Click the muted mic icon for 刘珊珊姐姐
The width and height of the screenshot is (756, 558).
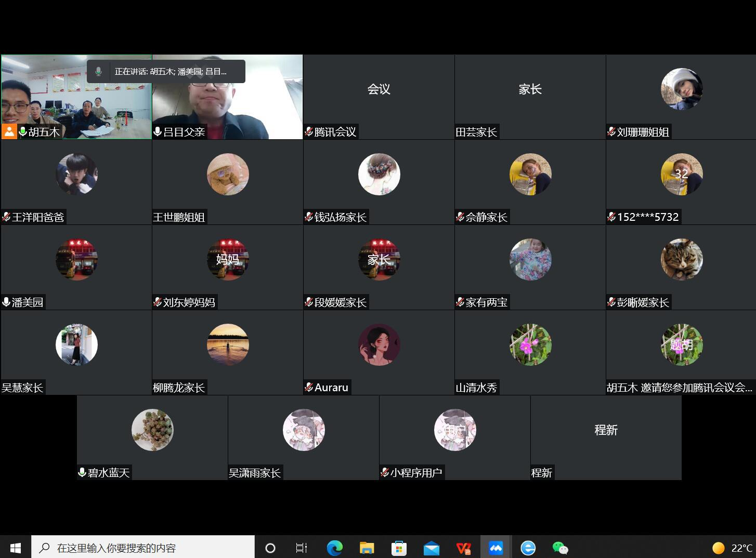611,132
